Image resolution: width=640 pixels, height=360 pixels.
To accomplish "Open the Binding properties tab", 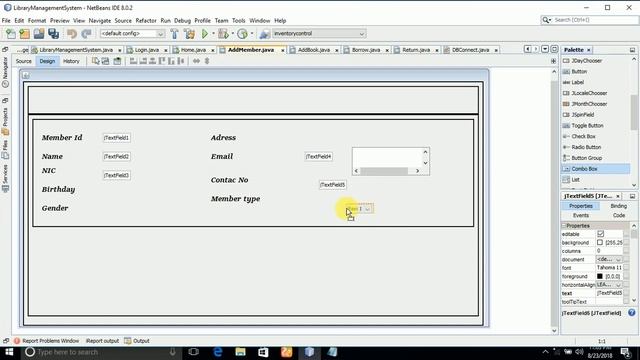I will tap(618, 206).
